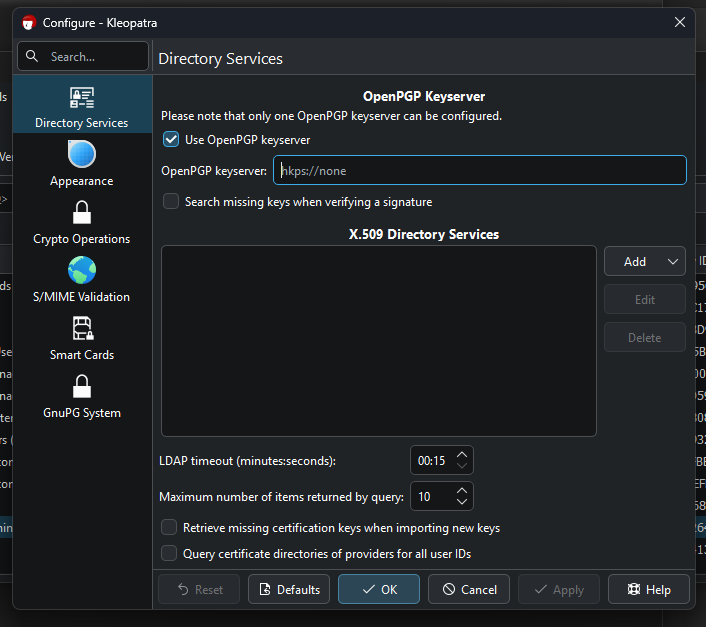
Task: Open Crypto Operations settings
Action: 81,222
